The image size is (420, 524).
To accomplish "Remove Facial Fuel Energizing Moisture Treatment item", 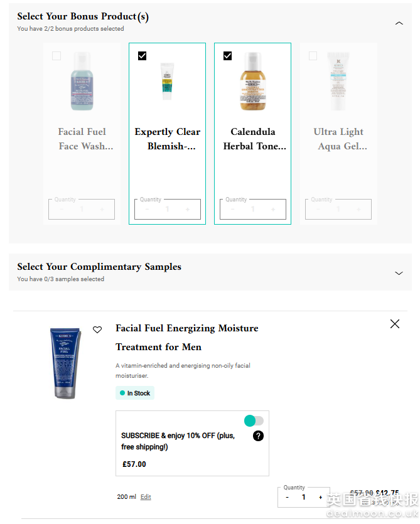I will tap(394, 324).
